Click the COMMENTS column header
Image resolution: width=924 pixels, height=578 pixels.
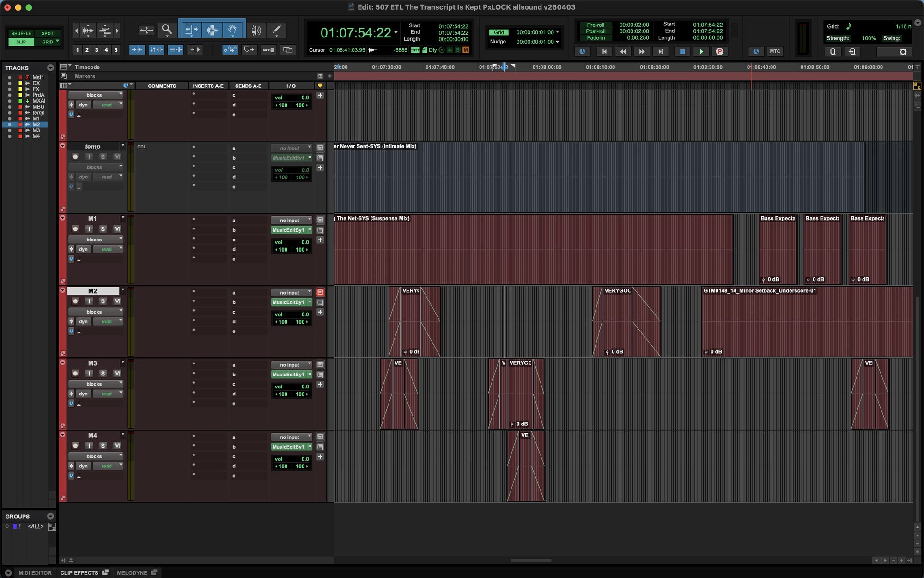162,86
